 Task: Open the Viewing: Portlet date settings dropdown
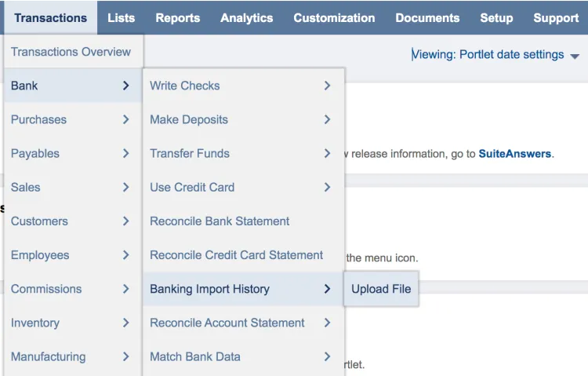pos(495,55)
